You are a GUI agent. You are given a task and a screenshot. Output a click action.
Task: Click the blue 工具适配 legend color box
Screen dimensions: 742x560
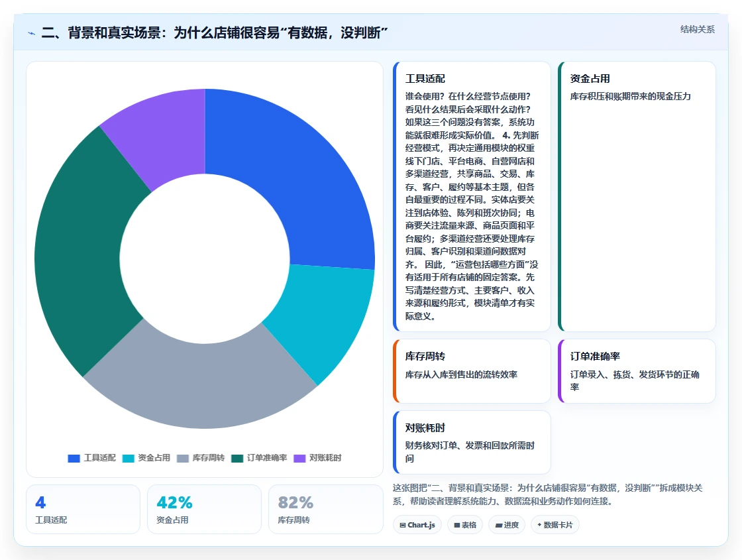click(x=74, y=458)
